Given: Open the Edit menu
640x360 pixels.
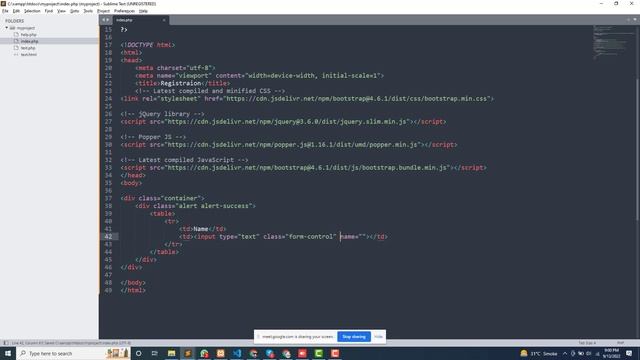Looking at the screenshot, I should (16, 11).
